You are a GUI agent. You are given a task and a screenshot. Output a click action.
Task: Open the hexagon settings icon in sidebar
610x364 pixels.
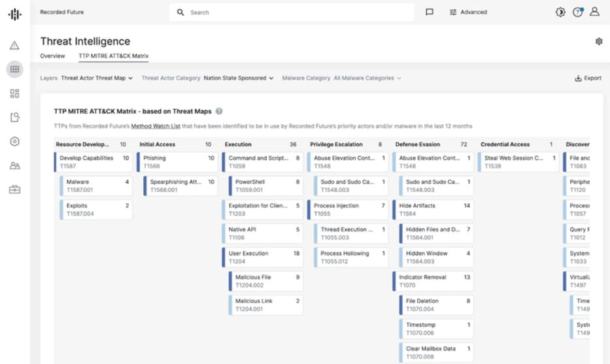(14, 141)
